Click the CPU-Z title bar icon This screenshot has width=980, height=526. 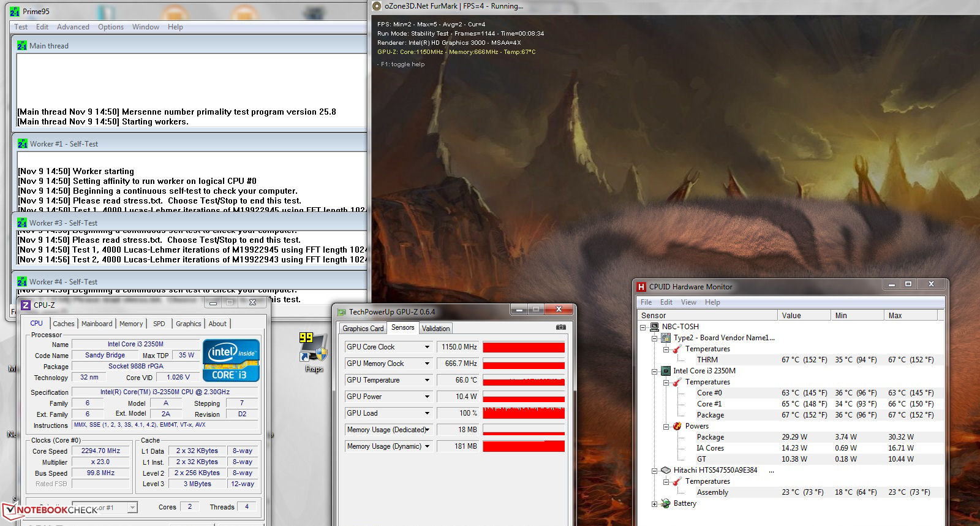click(x=26, y=305)
